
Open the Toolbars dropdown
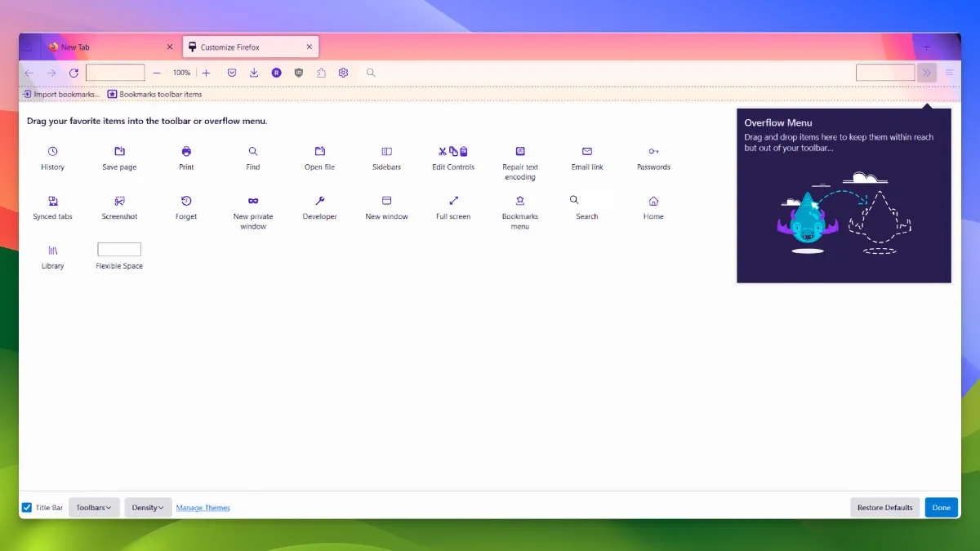pos(93,507)
